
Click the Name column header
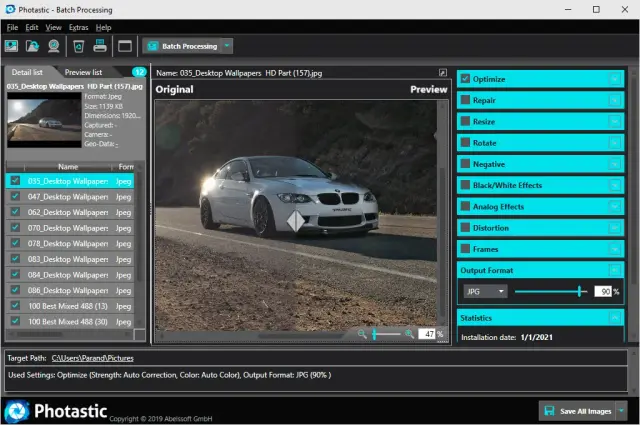[x=68, y=167]
